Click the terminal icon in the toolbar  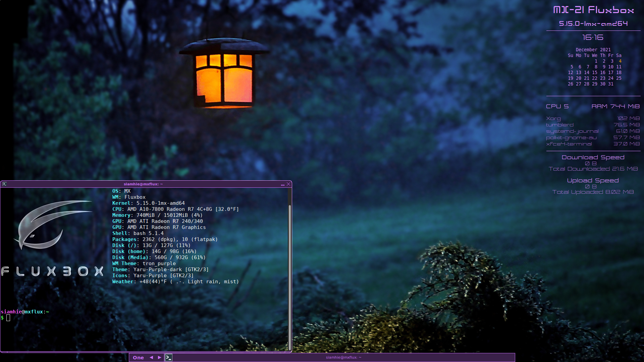(x=169, y=358)
